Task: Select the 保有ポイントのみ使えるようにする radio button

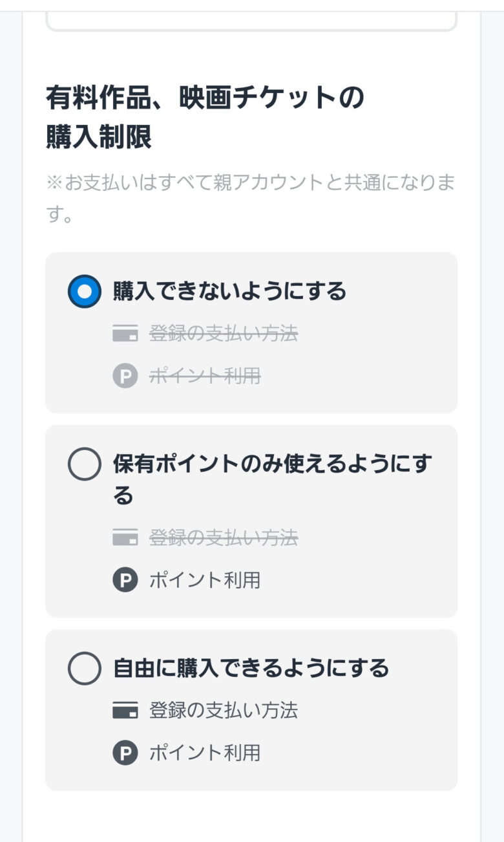Action: (84, 464)
